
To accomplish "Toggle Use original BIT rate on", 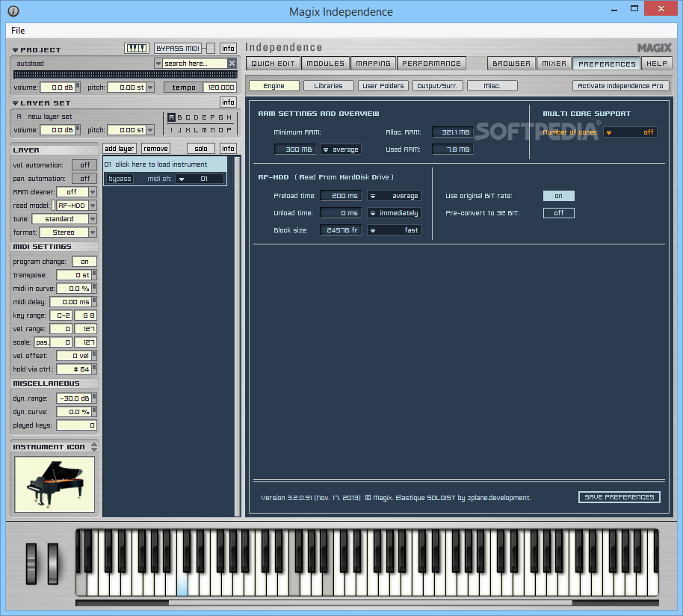I will (558, 196).
